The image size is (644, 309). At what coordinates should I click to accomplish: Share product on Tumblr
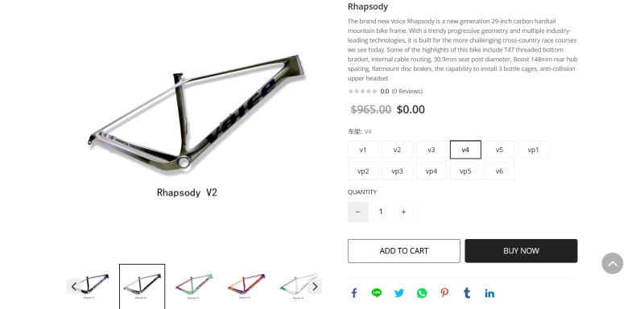coord(467,293)
